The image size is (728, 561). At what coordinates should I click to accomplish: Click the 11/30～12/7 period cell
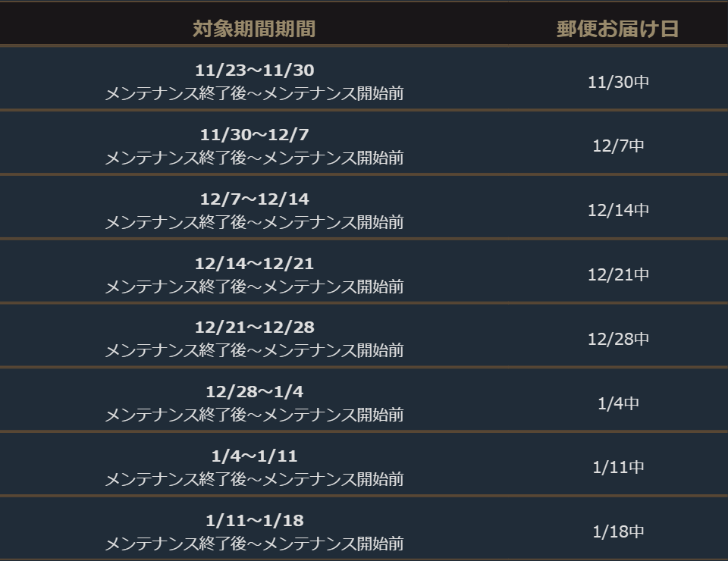point(254,135)
